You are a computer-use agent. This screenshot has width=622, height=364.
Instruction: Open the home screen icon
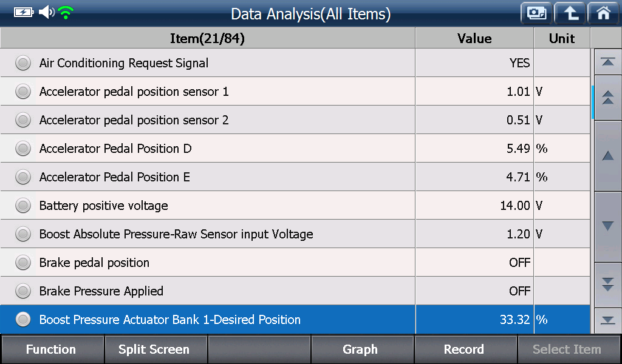pyautogui.click(x=604, y=13)
